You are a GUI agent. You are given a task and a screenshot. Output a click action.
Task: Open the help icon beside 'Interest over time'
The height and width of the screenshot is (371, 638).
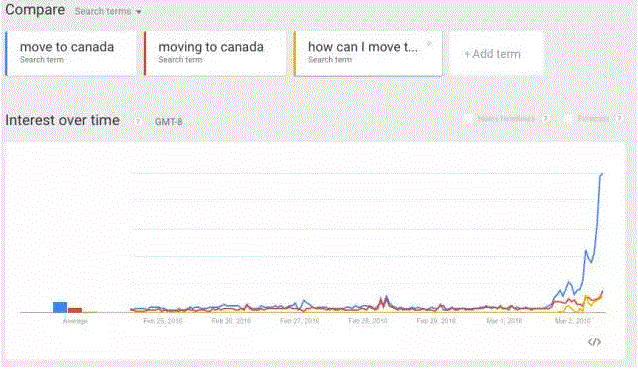click(138, 122)
